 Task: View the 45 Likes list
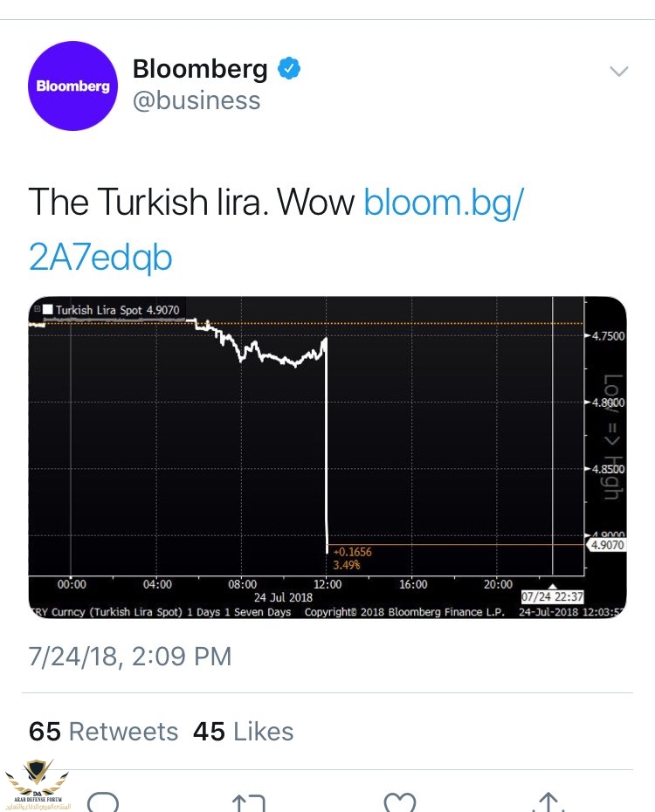pyautogui.click(x=244, y=731)
